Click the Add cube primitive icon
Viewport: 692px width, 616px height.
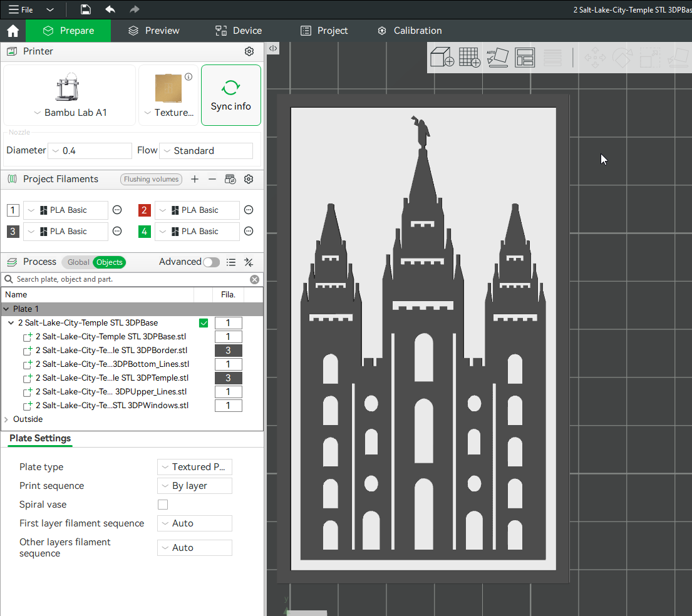442,58
